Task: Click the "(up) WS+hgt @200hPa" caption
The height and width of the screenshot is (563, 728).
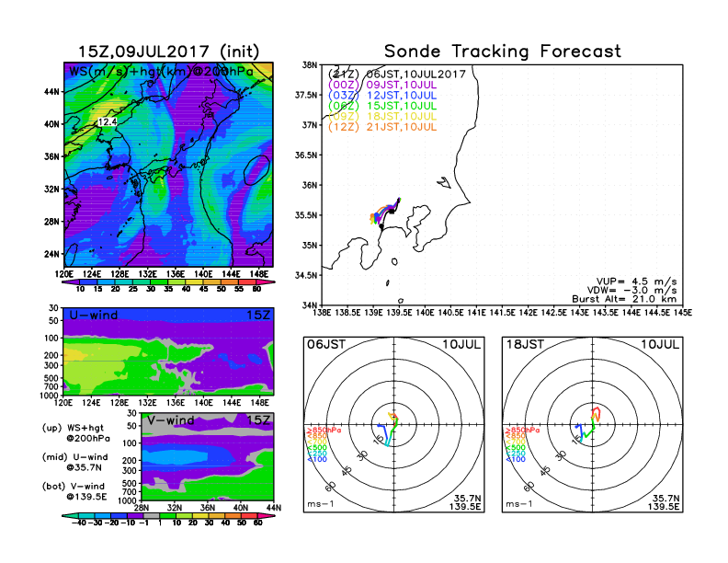Action: (x=75, y=433)
